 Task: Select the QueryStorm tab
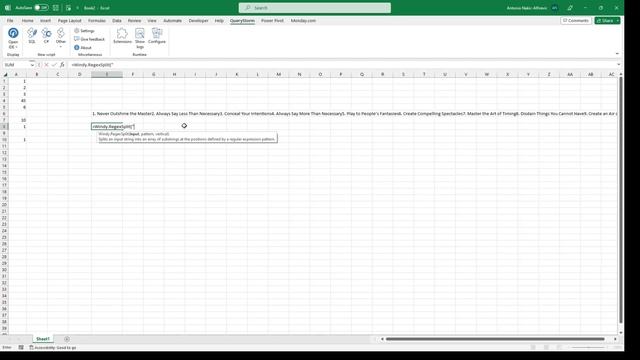pyautogui.click(x=242, y=20)
